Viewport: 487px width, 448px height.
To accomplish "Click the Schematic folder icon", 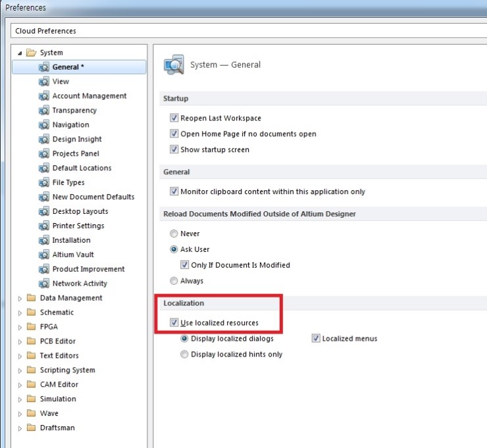I will (31, 312).
